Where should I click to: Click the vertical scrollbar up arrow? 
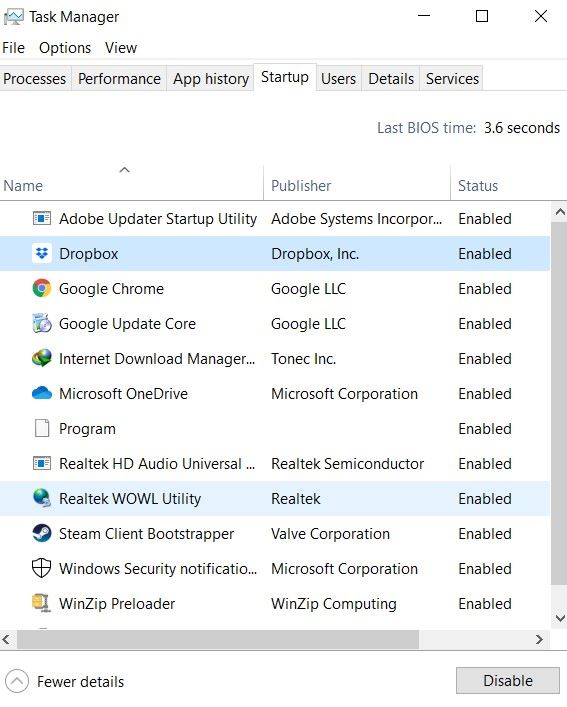pos(560,211)
